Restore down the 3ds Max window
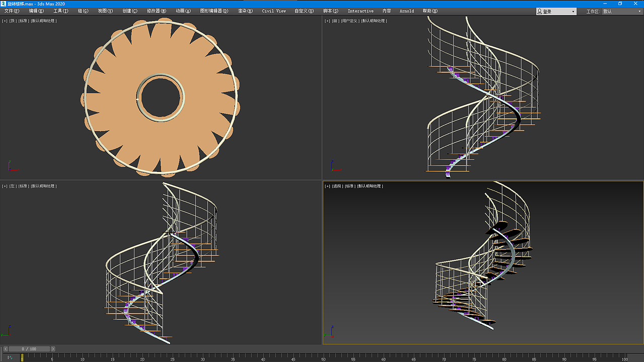 [620, 4]
